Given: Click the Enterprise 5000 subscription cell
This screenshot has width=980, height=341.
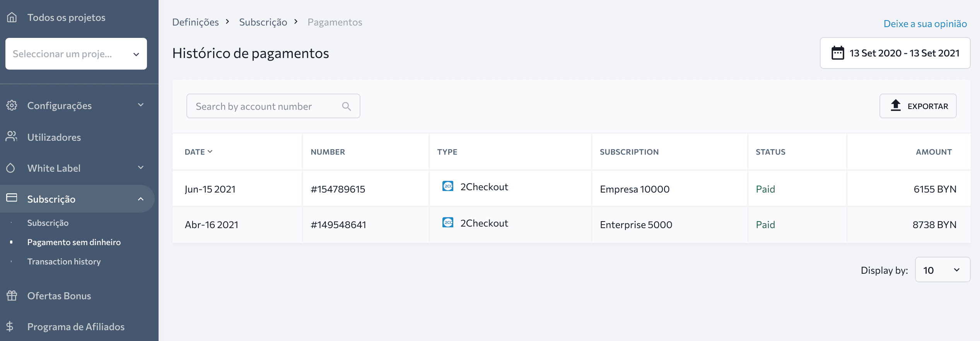Looking at the screenshot, I should (x=636, y=225).
